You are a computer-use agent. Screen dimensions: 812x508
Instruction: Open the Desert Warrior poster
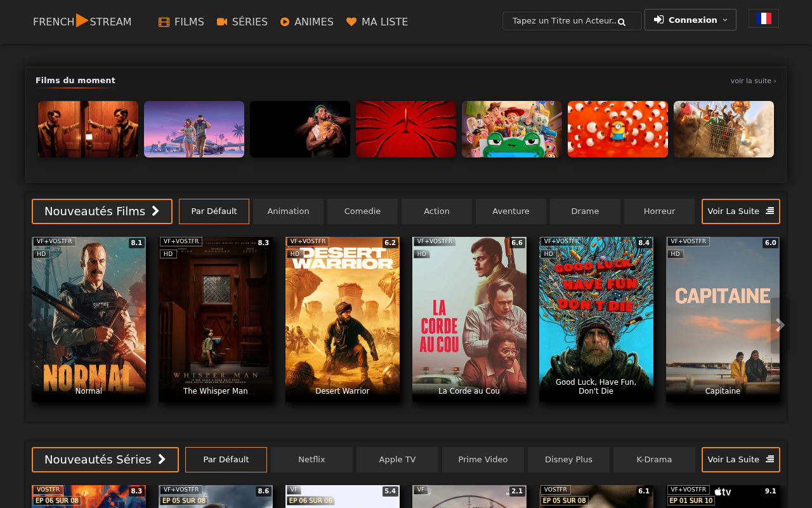(x=343, y=319)
